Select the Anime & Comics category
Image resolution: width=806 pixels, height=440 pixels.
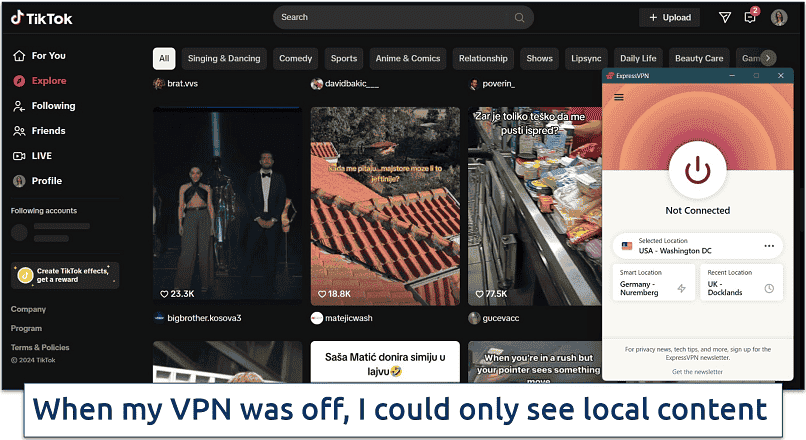point(408,59)
